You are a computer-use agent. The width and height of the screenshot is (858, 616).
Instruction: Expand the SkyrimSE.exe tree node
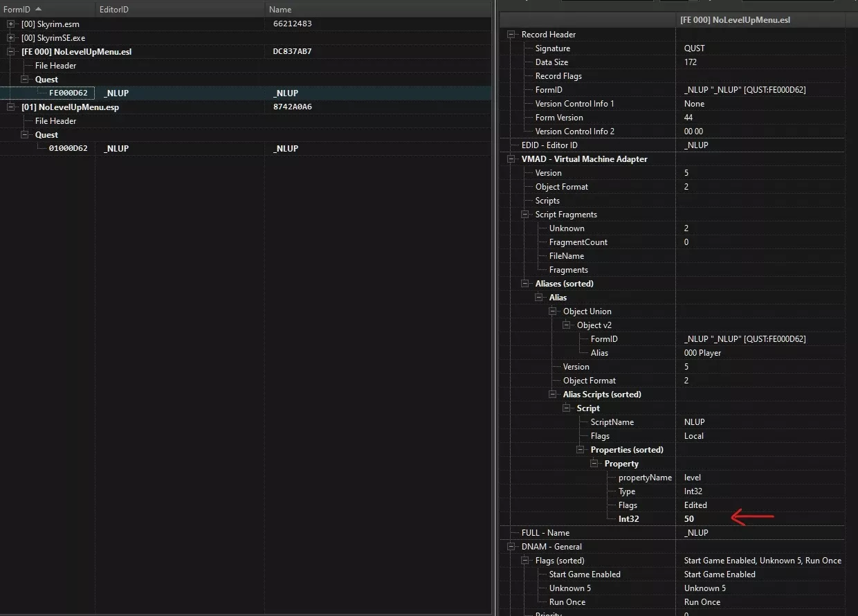(x=10, y=38)
